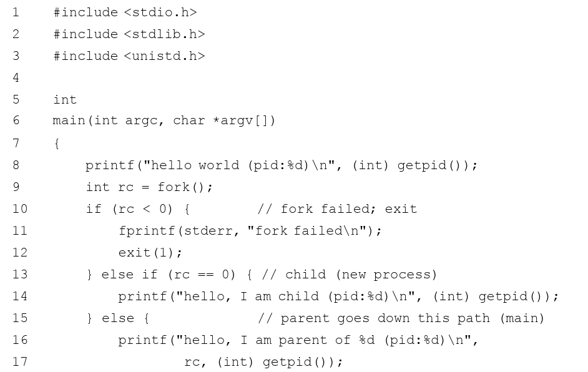Screen dimensions: 588x372
Task: Click the main function signature line
Action: [x=164, y=120]
